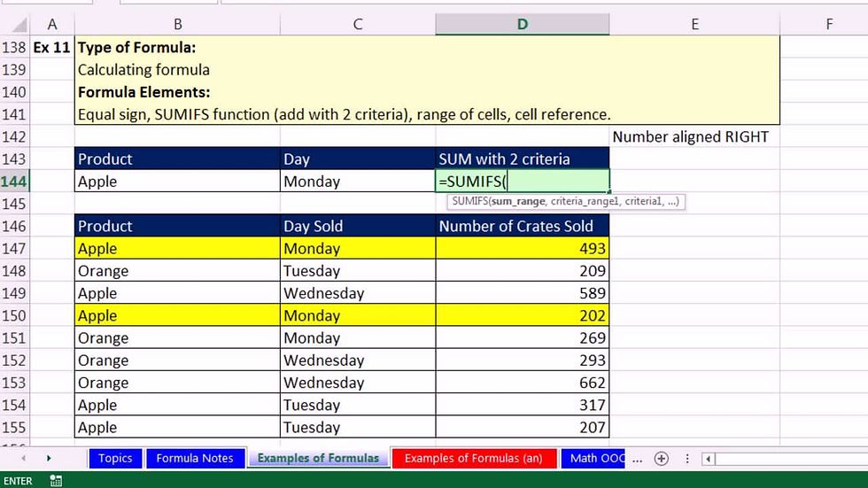Click cell with value 493

pyautogui.click(x=522, y=248)
